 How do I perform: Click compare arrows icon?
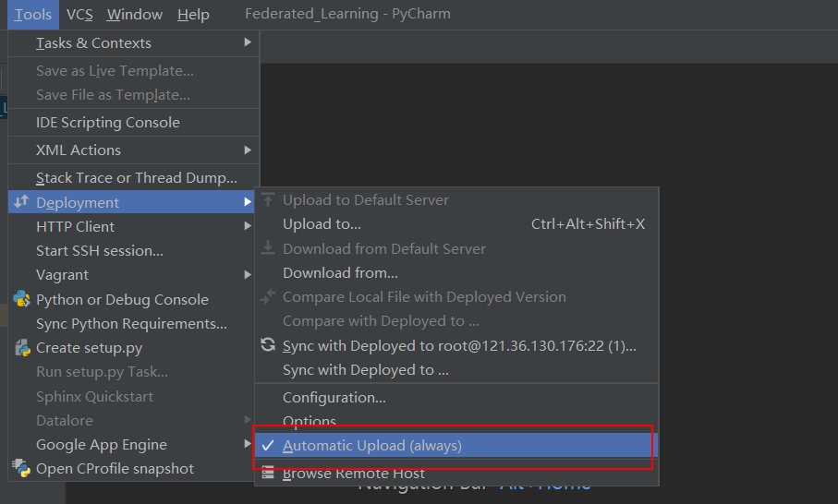click(268, 296)
